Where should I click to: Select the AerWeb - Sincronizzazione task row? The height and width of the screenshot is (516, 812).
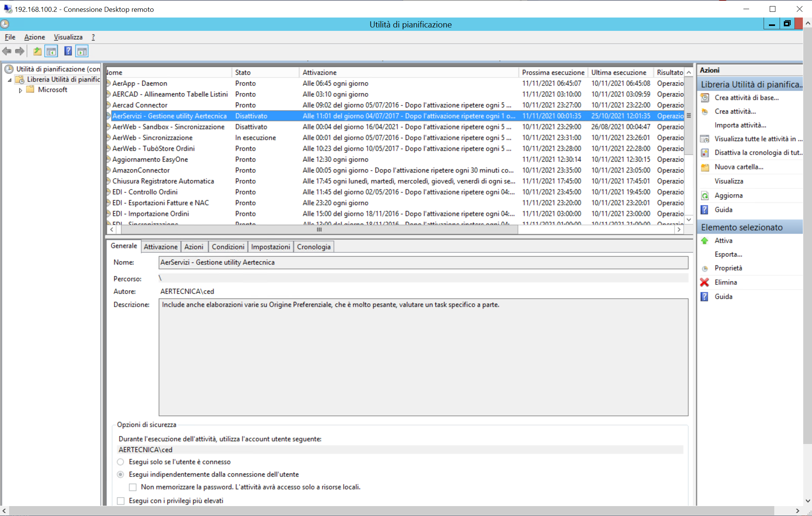tap(395, 138)
